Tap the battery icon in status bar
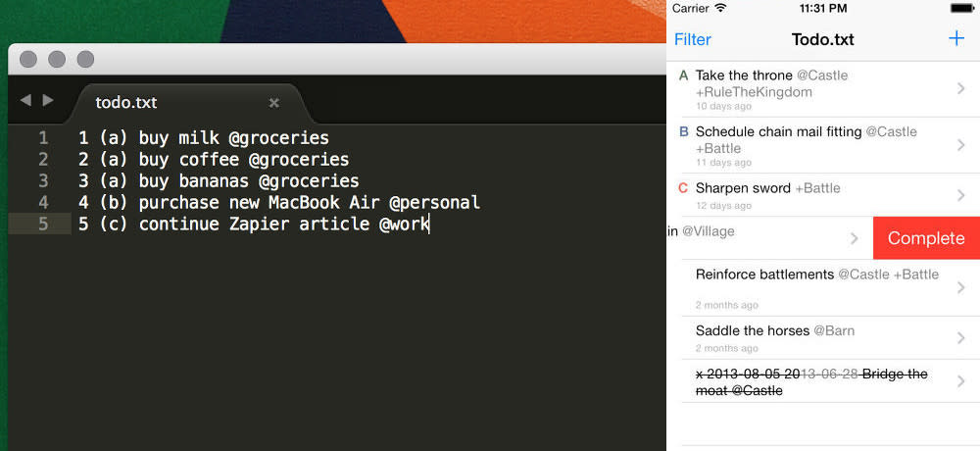This screenshot has height=451, width=980. (962, 8)
